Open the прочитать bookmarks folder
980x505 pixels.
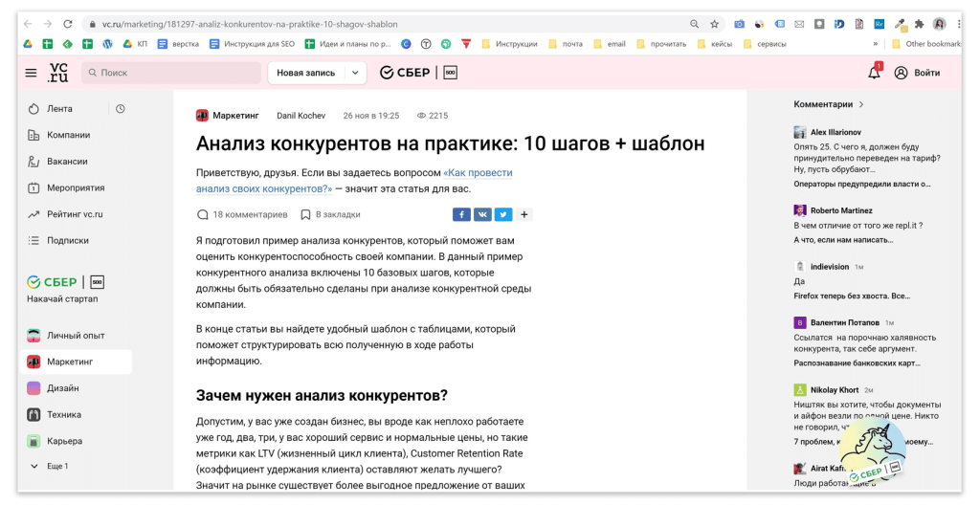(x=661, y=44)
